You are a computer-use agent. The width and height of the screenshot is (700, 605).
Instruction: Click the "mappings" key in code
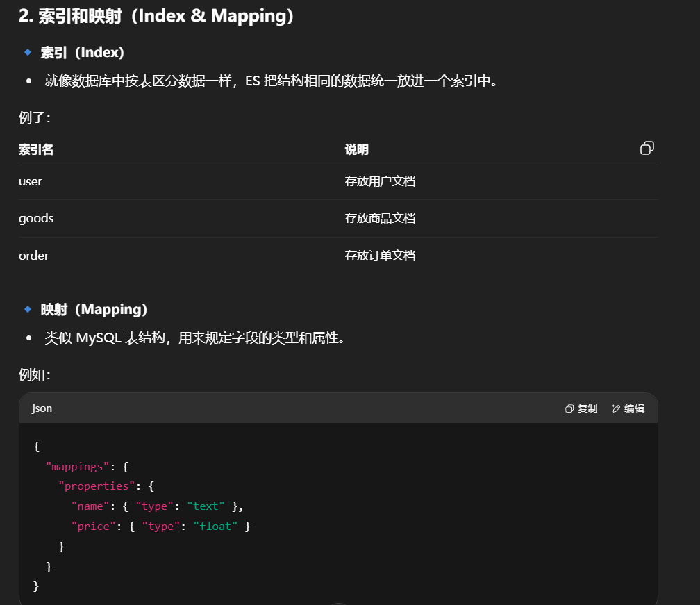pos(78,466)
